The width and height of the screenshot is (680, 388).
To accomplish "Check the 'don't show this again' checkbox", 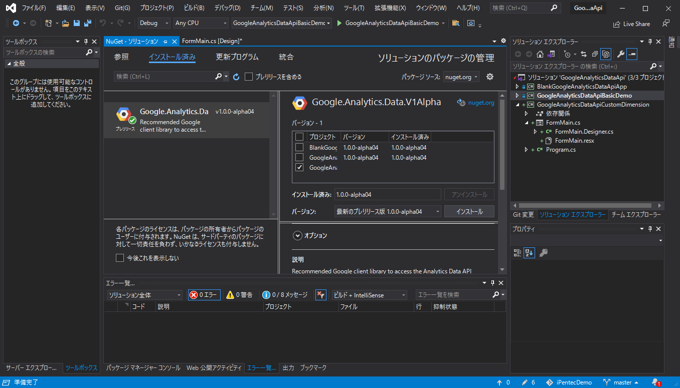I will pyautogui.click(x=120, y=258).
